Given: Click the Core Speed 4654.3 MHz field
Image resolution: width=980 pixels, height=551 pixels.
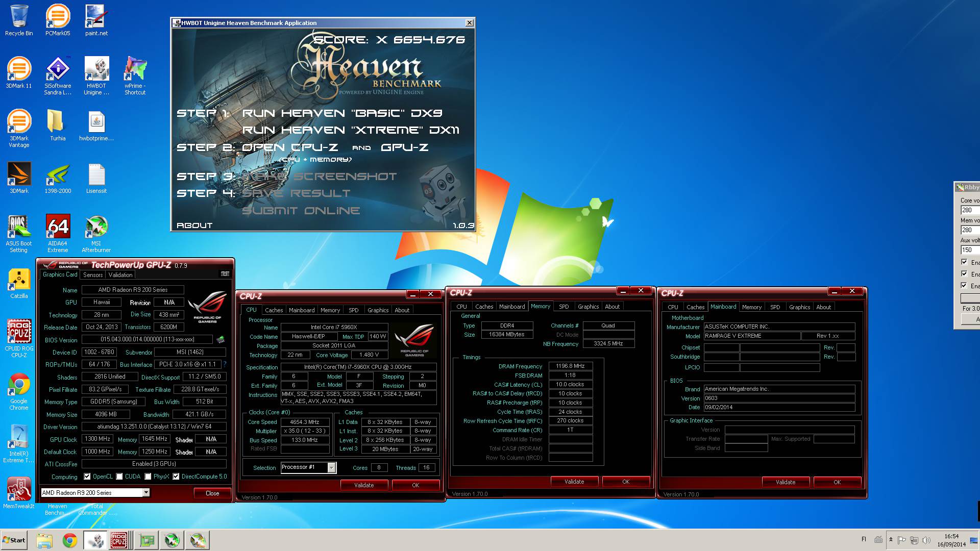Looking at the screenshot, I should [x=305, y=422].
